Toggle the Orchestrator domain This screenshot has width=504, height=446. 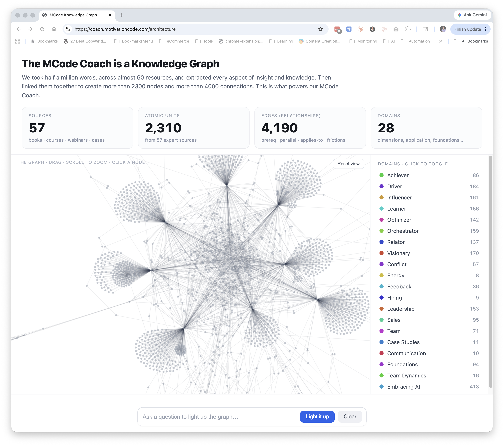pos(429,231)
